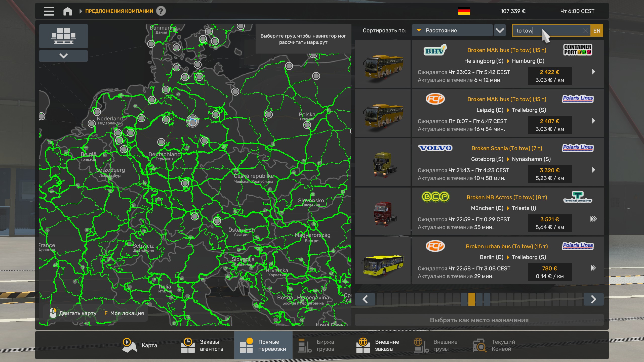Open the German flag country indicator
The width and height of the screenshot is (644, 362).
tap(464, 11)
